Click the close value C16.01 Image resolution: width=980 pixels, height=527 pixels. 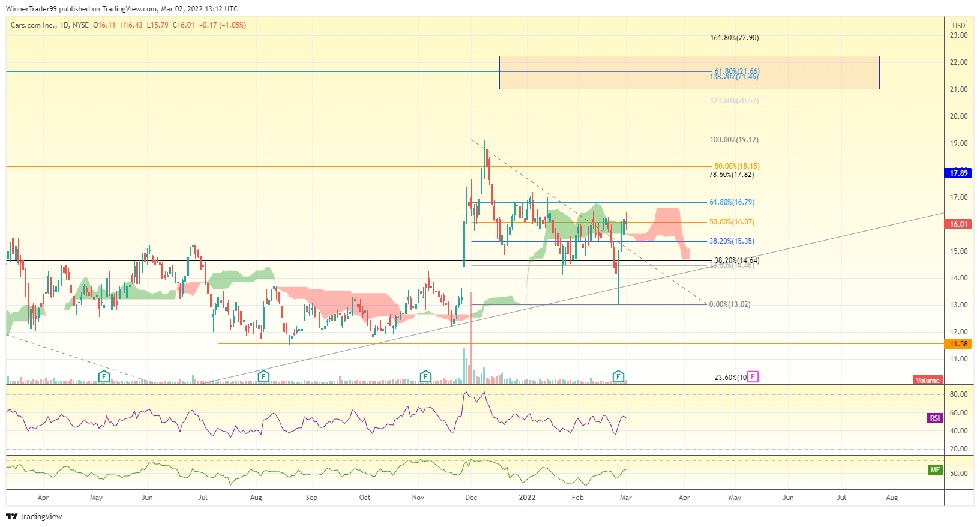pyautogui.click(x=184, y=25)
